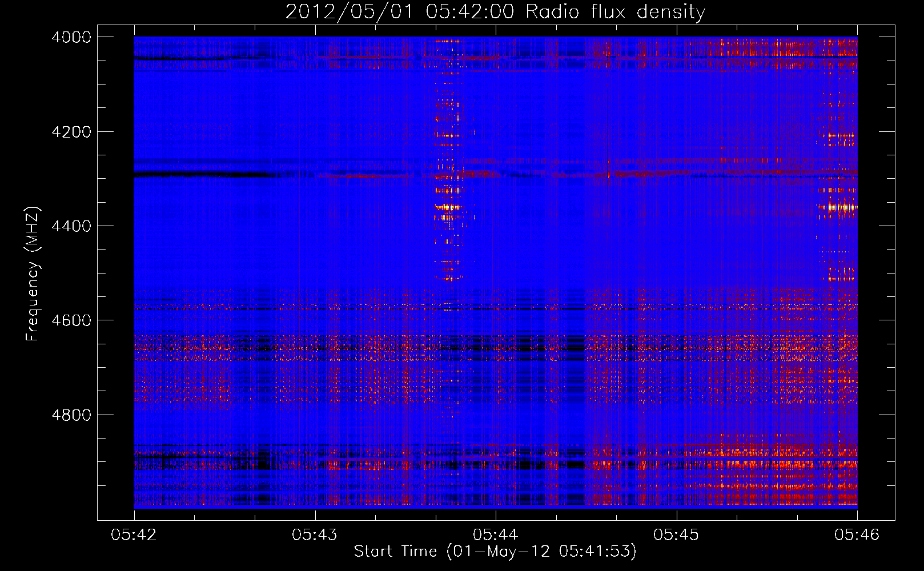
Task: Click the 05:45 time tick label
Action: coord(676,535)
